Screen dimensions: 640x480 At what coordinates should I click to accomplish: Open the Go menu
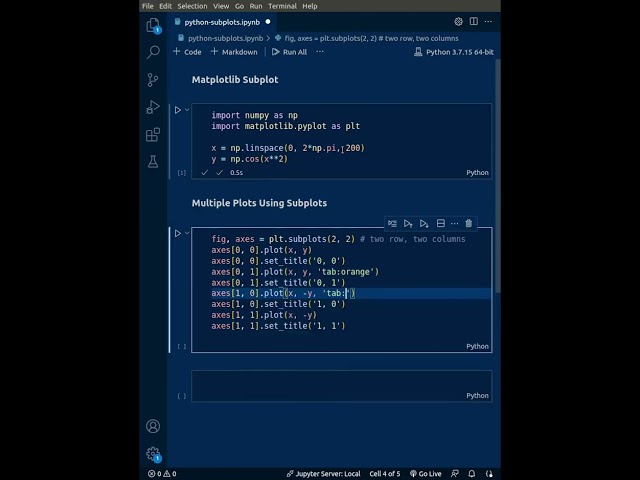[240, 6]
